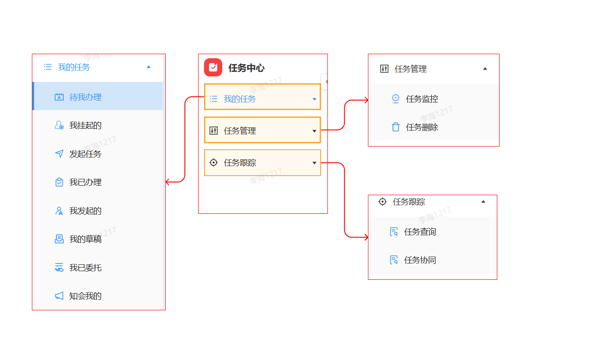Click the megaphone icon next to 知会我的
Image resolution: width=592 pixels, height=364 pixels.
coord(59,295)
